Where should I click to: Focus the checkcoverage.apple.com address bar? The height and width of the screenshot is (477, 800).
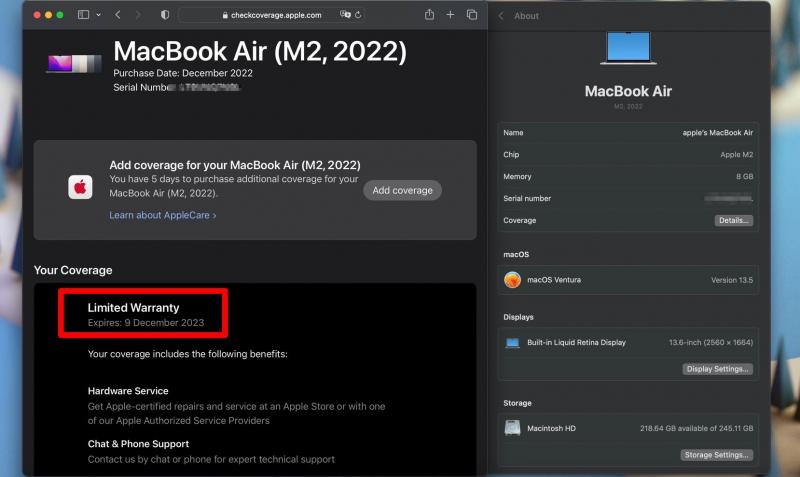click(x=272, y=15)
